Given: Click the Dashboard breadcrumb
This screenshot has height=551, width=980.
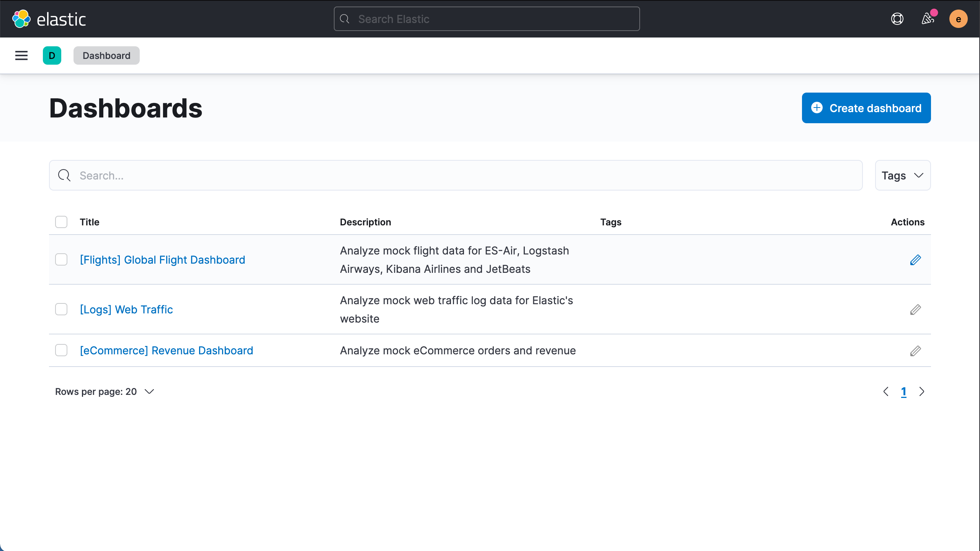Looking at the screenshot, I should (x=106, y=55).
